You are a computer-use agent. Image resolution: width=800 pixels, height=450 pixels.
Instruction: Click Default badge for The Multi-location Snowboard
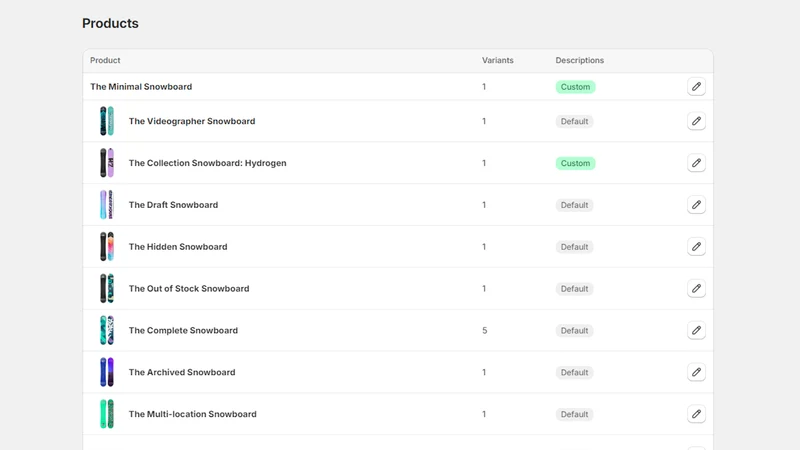(574, 414)
